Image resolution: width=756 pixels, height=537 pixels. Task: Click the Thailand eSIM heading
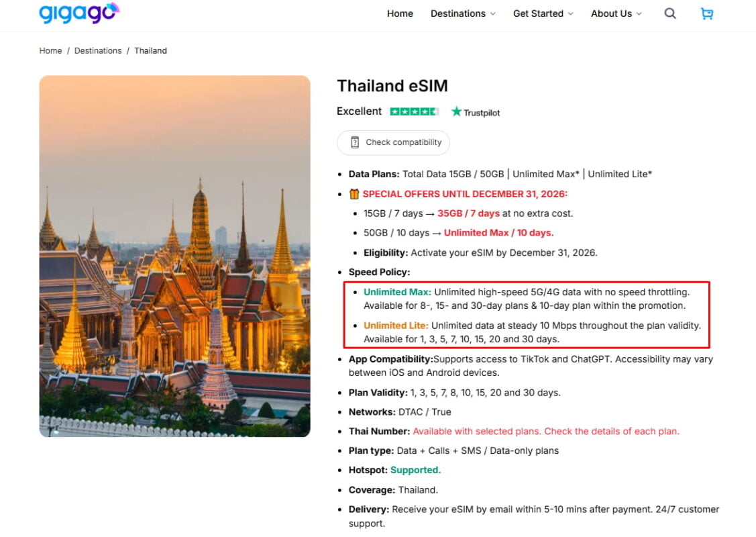(x=392, y=86)
